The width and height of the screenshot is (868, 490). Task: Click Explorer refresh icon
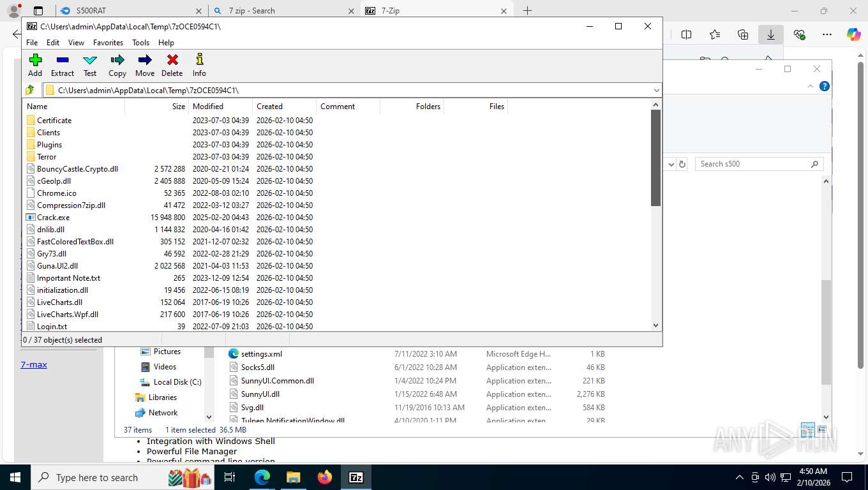(682, 164)
